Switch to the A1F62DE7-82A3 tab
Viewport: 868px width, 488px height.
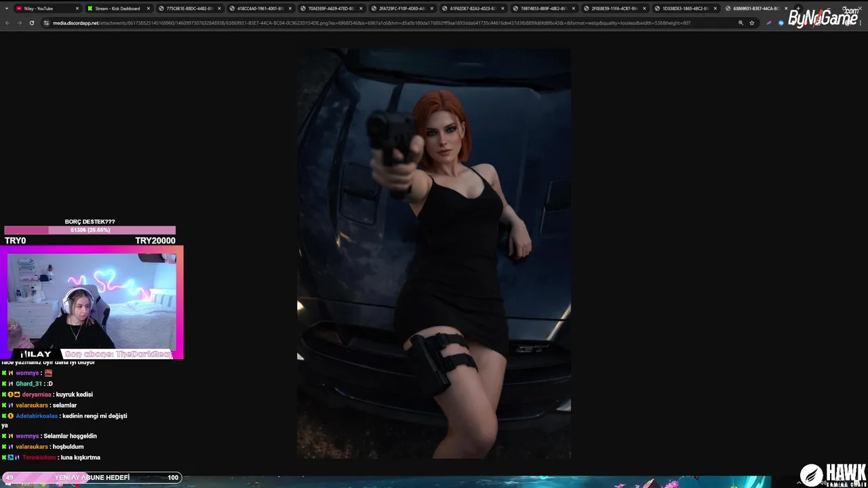475,8
